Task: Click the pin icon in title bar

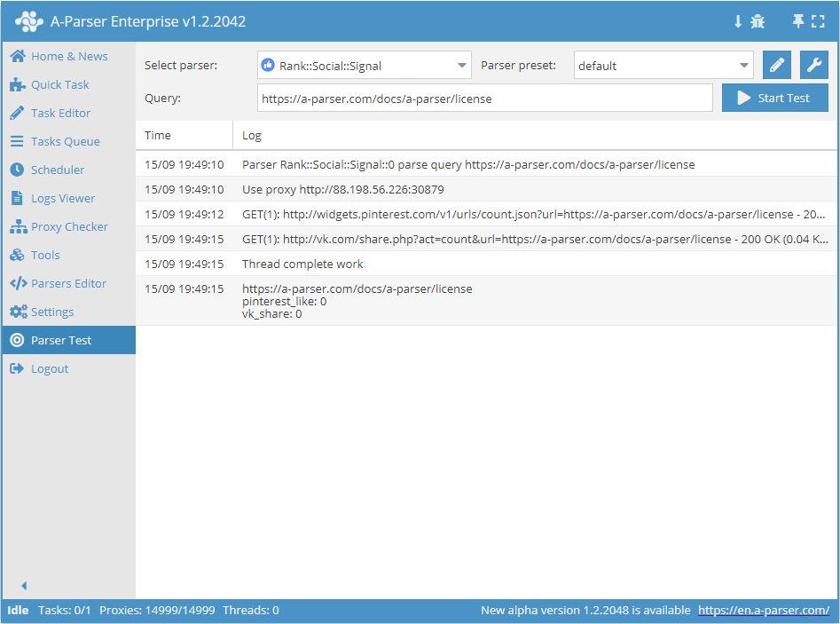Action: [798, 21]
